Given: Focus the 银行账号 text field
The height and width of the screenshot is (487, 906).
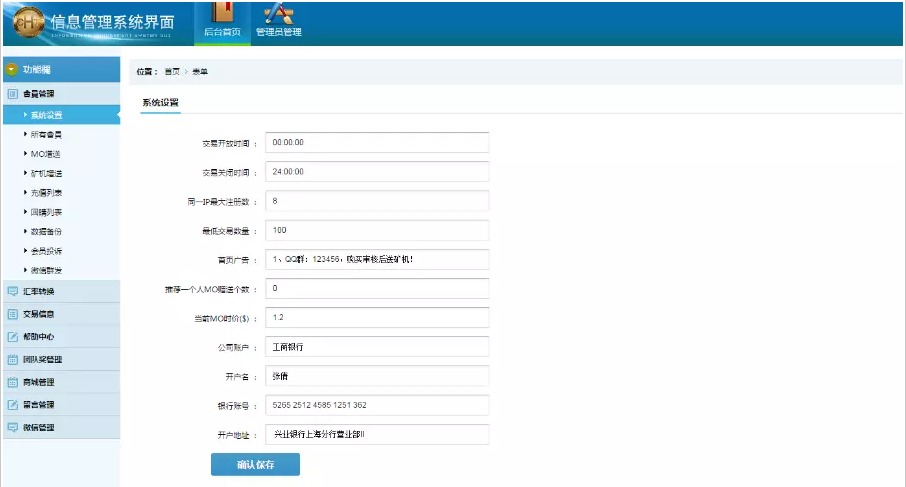Looking at the screenshot, I should pos(377,405).
